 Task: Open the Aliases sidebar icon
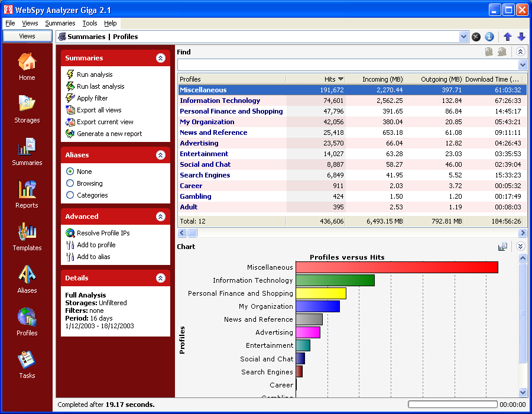click(x=27, y=274)
